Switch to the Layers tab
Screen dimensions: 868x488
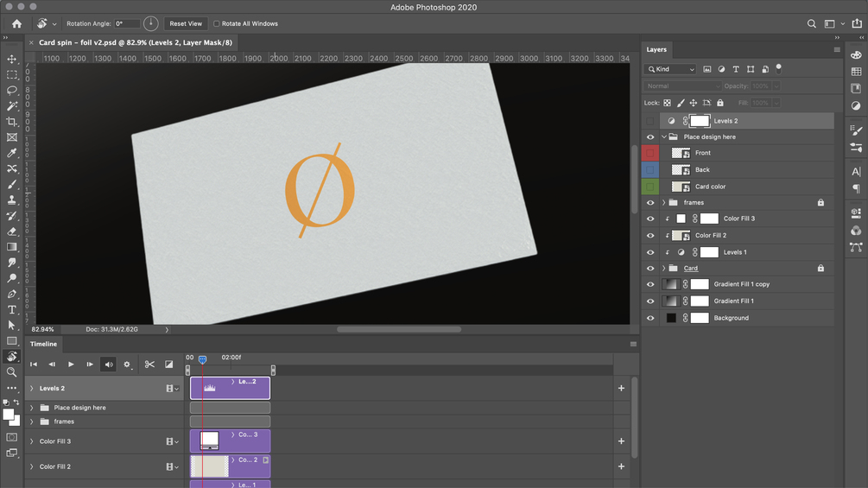[x=656, y=49]
